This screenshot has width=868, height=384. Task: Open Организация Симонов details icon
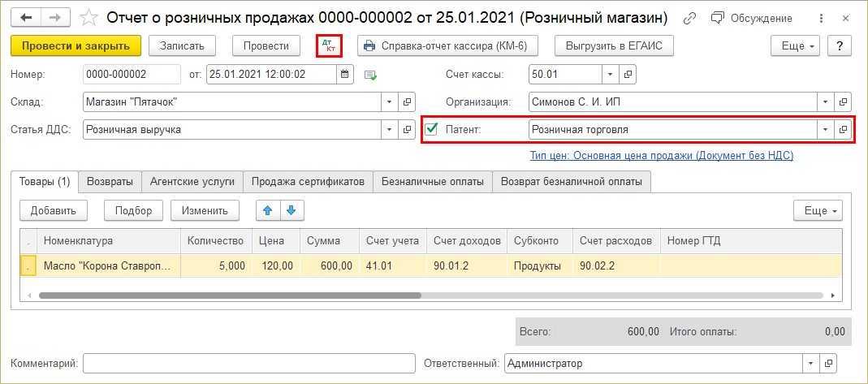[843, 101]
